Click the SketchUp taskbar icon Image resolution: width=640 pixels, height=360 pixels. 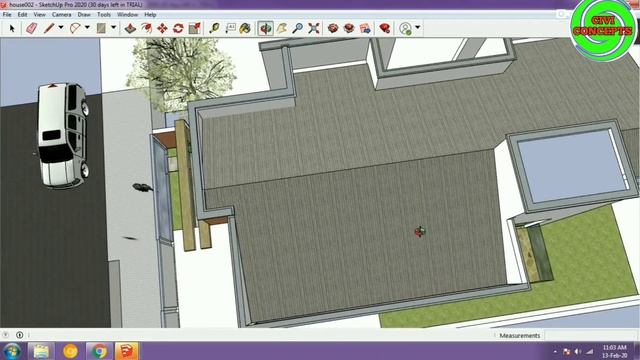click(x=127, y=351)
